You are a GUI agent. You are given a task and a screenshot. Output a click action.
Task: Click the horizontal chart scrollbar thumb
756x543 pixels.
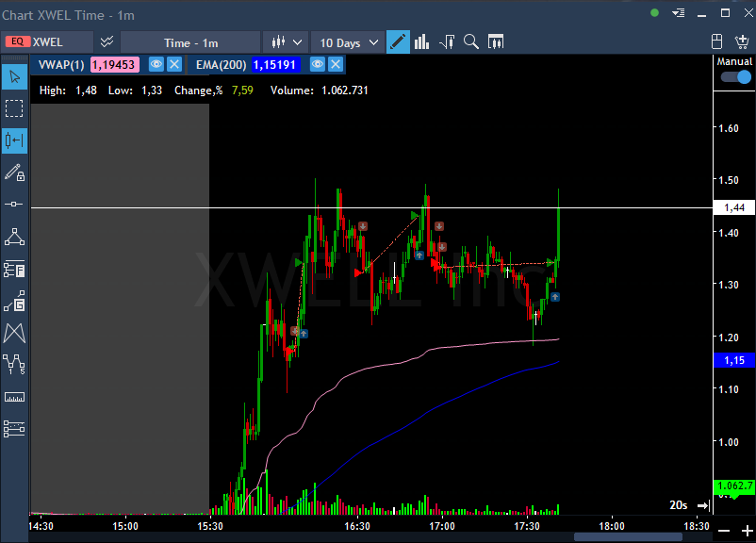[x=628, y=537]
